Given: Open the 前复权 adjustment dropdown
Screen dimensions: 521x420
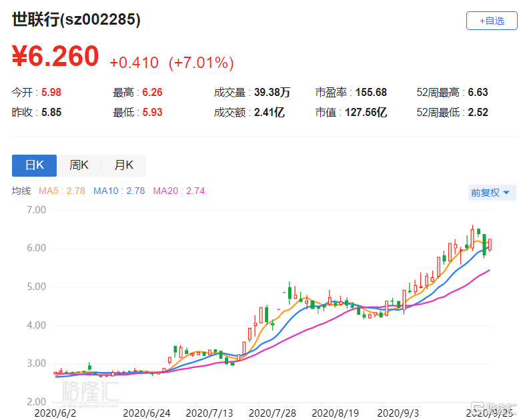Looking at the screenshot, I should (491, 193).
